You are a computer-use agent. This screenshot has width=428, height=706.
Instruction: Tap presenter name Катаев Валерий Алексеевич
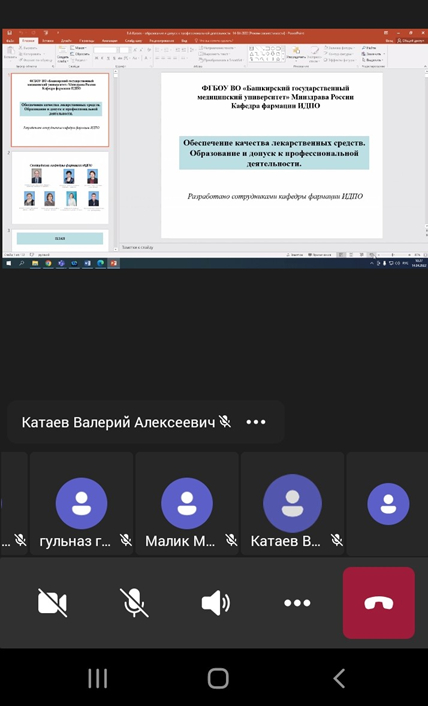tap(118, 422)
